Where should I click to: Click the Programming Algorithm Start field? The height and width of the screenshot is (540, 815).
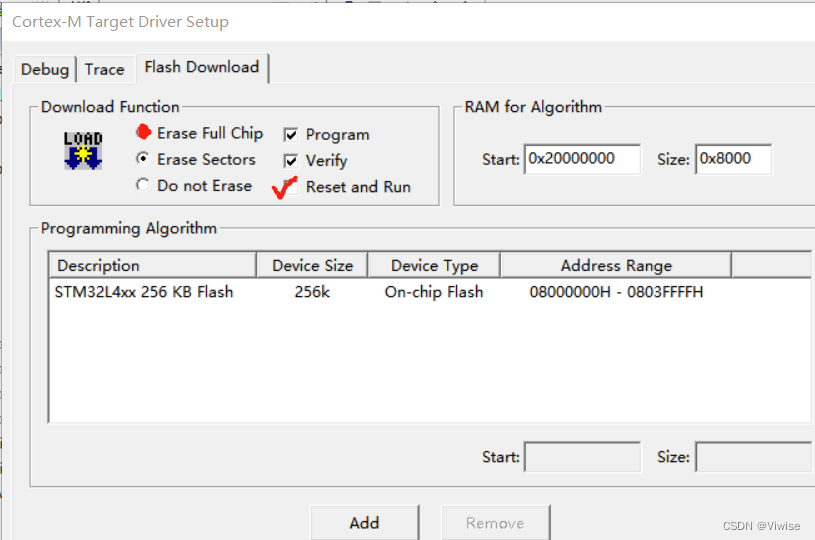[x=582, y=457]
